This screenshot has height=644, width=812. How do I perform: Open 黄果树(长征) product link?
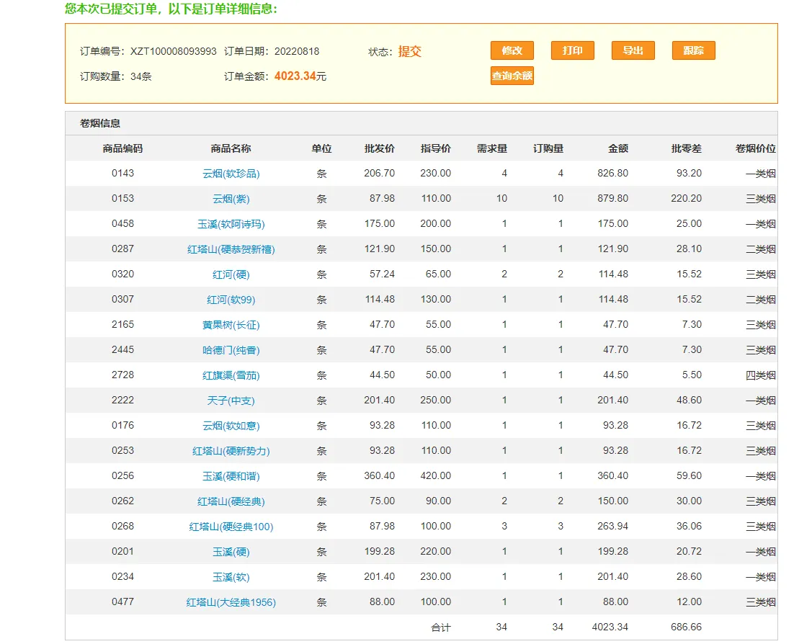231,325
